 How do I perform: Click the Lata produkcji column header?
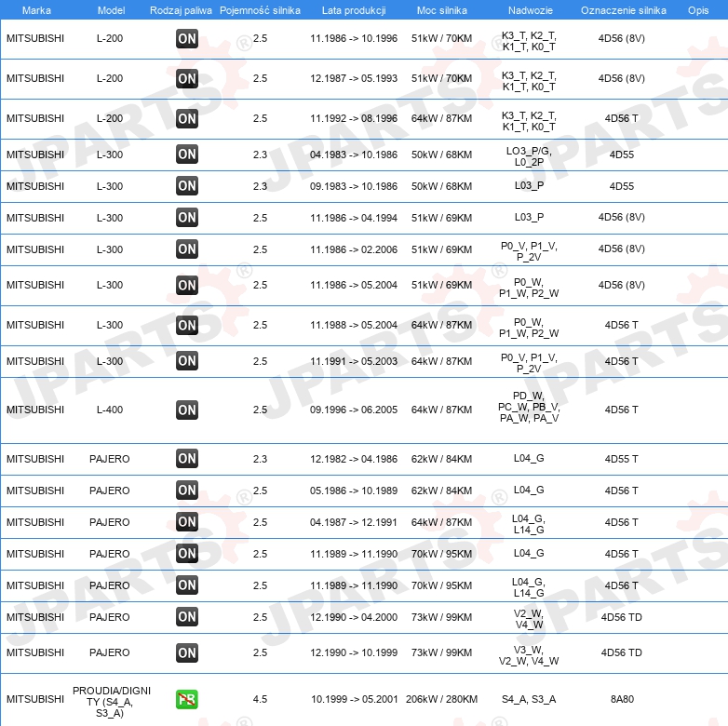pos(354,10)
